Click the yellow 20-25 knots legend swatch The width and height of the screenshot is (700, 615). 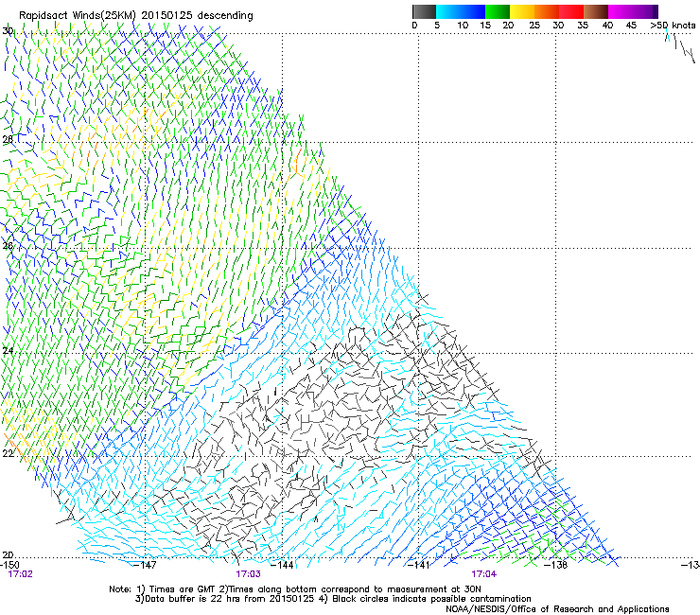point(522,11)
